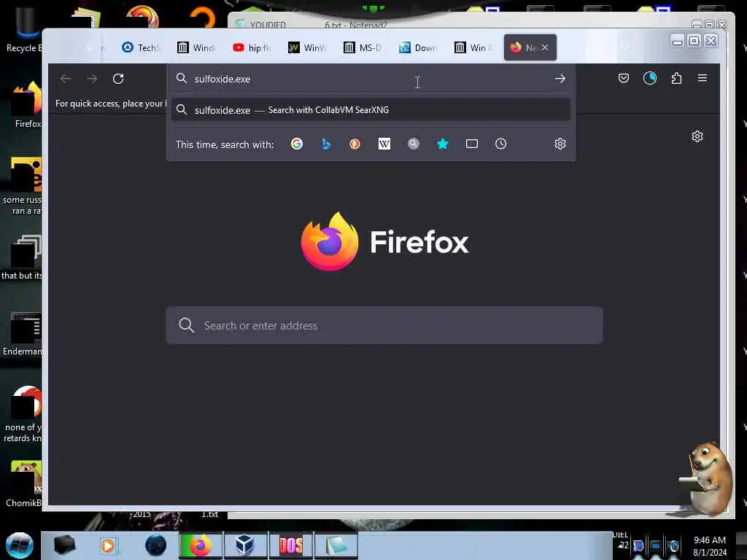Click the taskbar clock showing 9:46 AM
Image resolution: width=747 pixels, height=560 pixels.
(710, 546)
